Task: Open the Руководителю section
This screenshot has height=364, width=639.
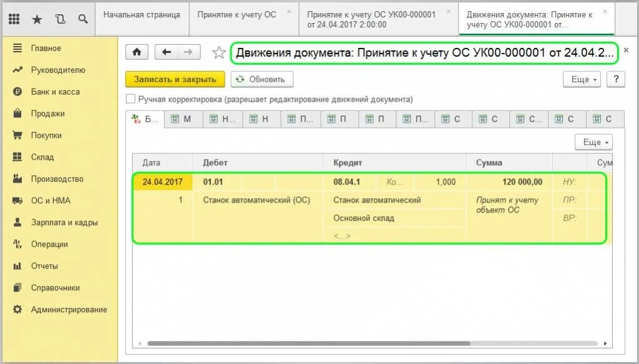Action: [x=58, y=70]
